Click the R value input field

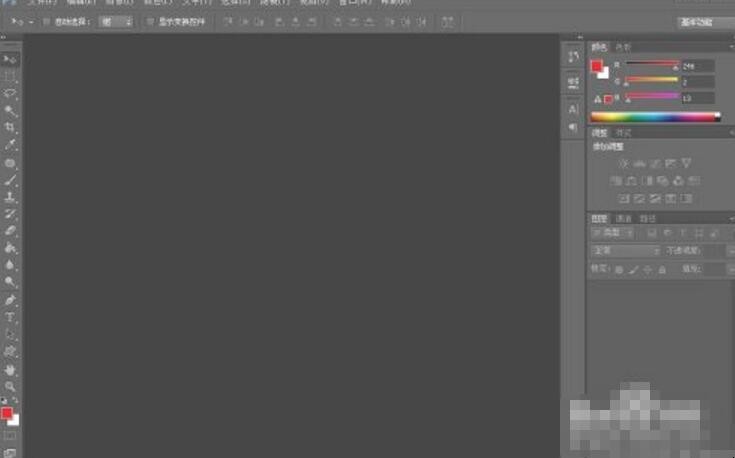(698, 66)
